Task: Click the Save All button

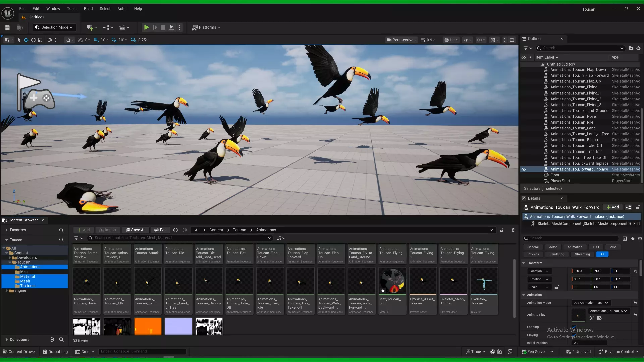Action: pos(136,230)
